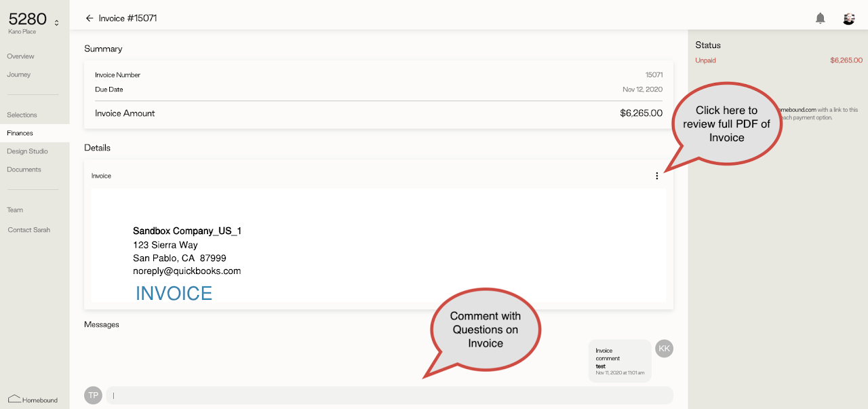Image resolution: width=868 pixels, height=409 pixels.
Task: Click the invoice PDF preview
Action: (x=378, y=246)
